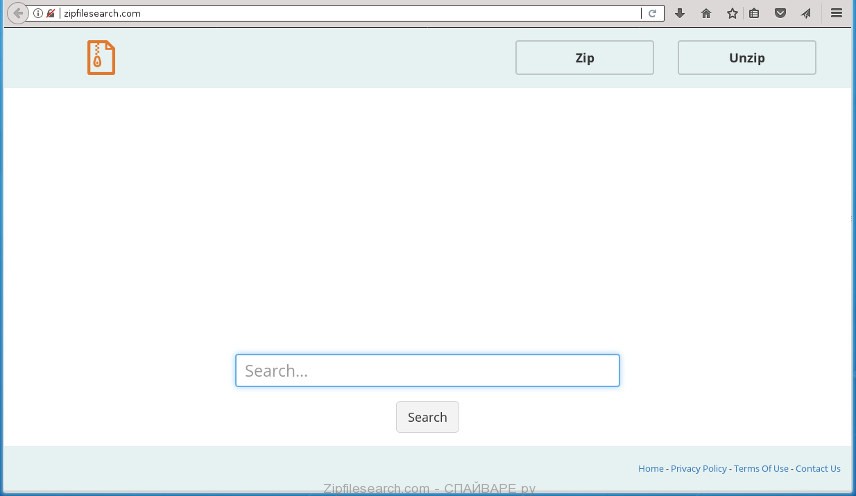
Task: Open the Contact Us footer link
Action: pos(818,468)
